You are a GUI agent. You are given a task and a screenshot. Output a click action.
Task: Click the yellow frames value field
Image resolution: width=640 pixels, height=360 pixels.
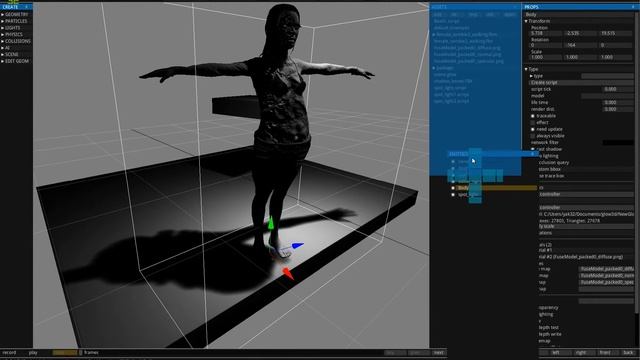tap(64, 352)
